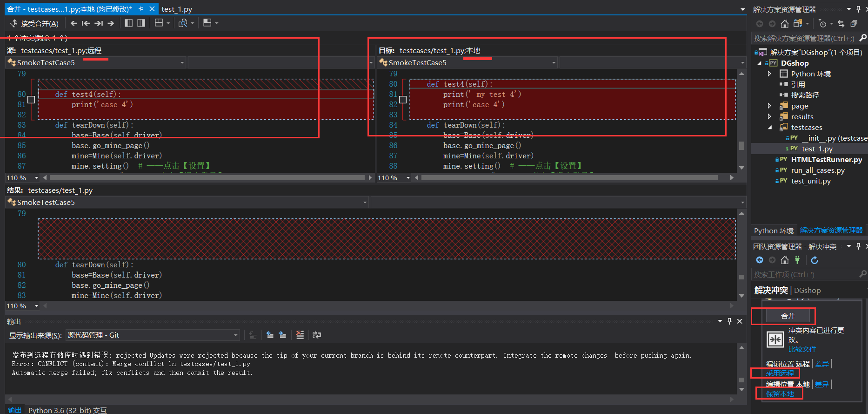
Task: Click the 采用远程 take remote link
Action: (780, 373)
